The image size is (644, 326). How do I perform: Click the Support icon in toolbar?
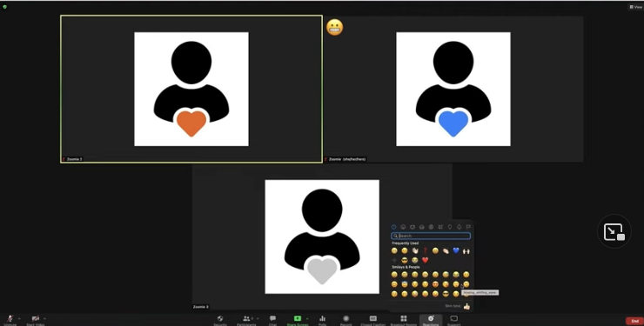coord(453,320)
